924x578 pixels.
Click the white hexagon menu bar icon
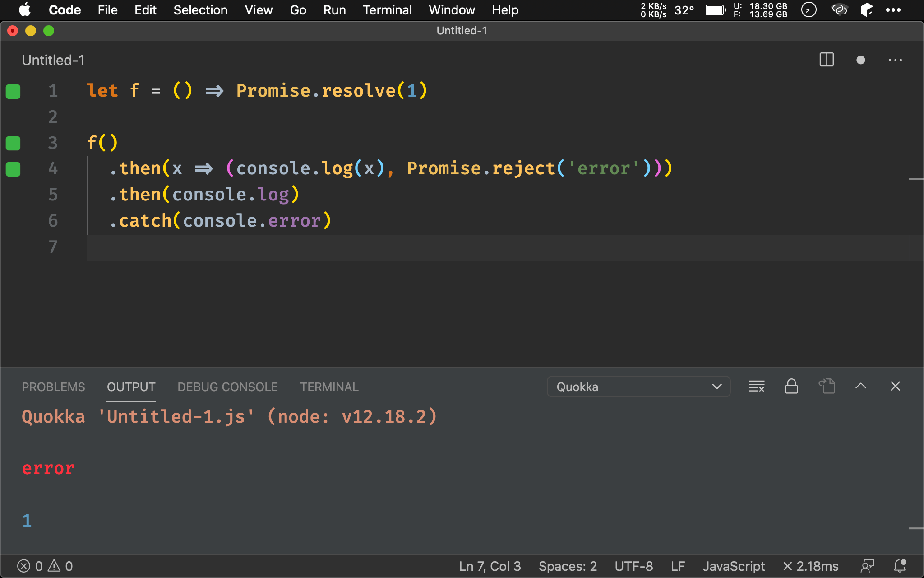[x=867, y=9]
